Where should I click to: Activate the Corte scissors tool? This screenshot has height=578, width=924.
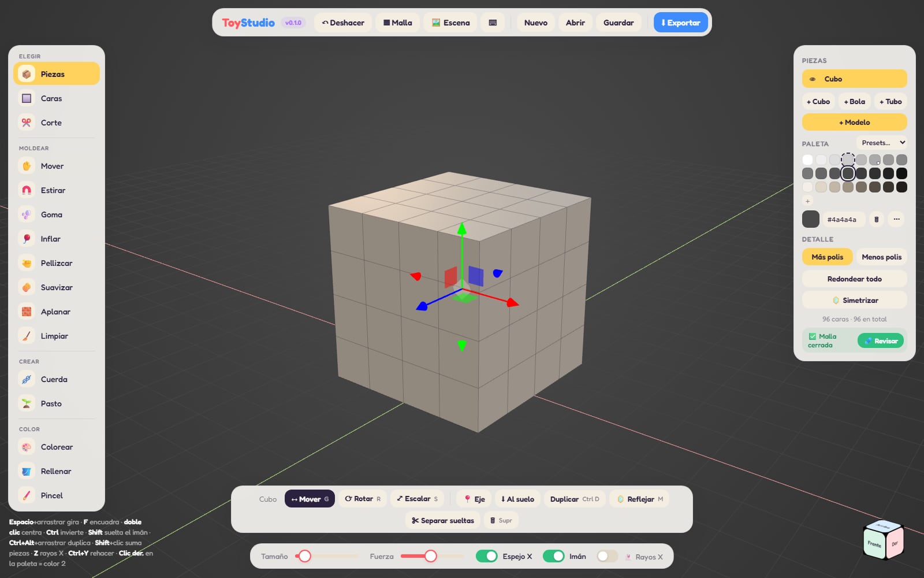(x=56, y=123)
